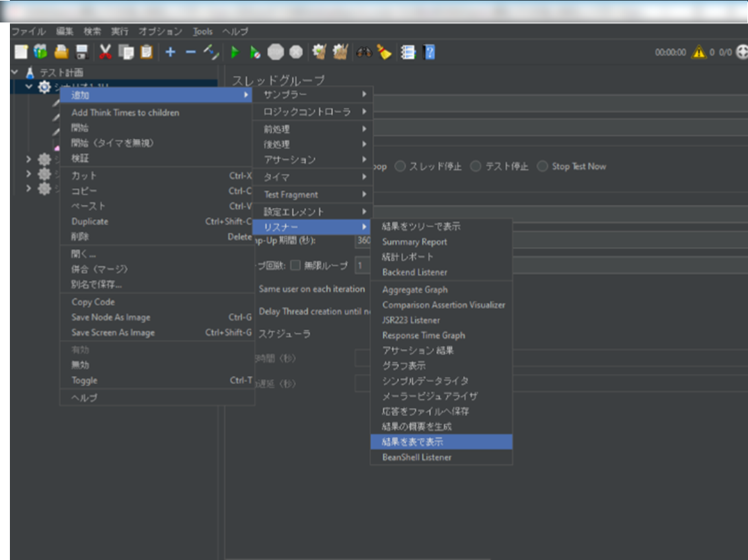Image resolution: width=748 pixels, height=560 pixels.
Task: Click the New test plan toolbar icon
Action: [x=21, y=52]
